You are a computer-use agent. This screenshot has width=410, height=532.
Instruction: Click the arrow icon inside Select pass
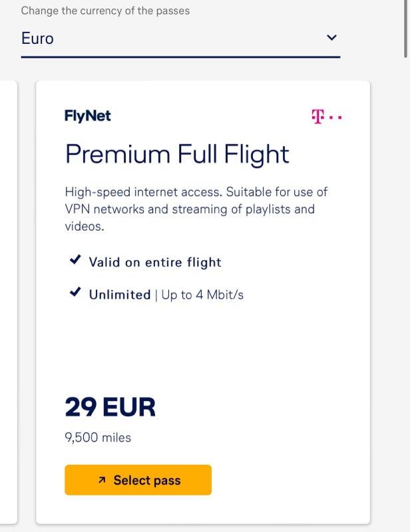click(102, 480)
